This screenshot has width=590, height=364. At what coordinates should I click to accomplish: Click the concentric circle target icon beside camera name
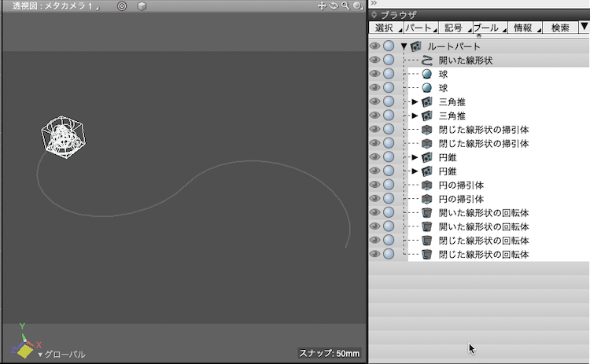click(122, 6)
